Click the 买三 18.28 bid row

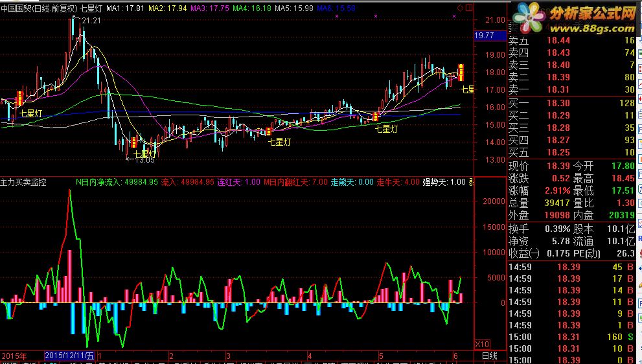[571, 128]
